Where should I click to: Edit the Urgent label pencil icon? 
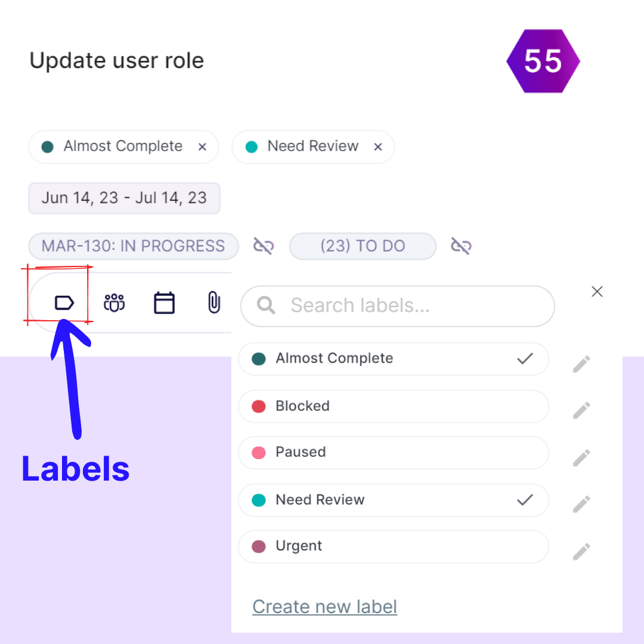pos(581,552)
